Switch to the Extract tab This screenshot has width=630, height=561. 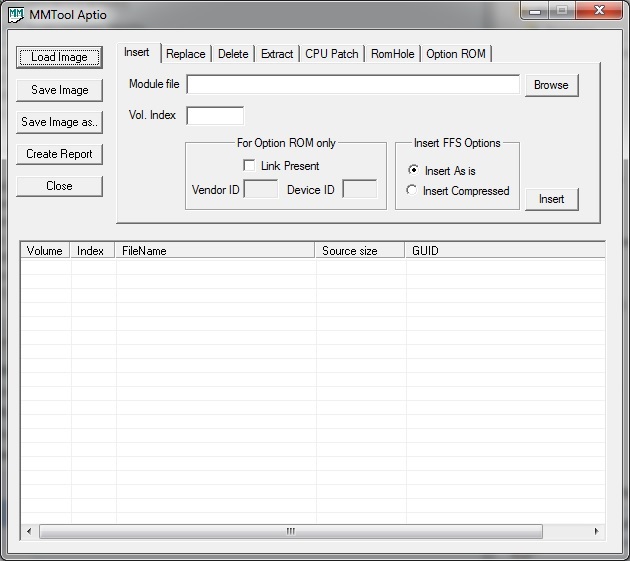277,54
